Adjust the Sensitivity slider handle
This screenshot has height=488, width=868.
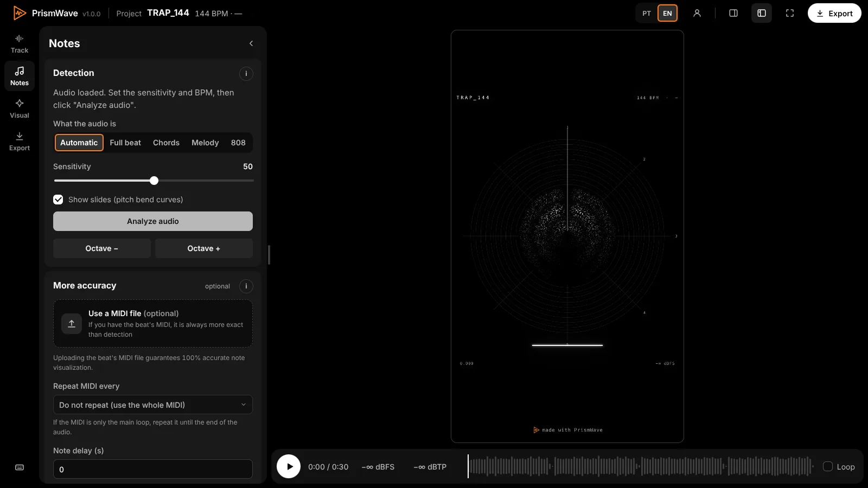[154, 181]
